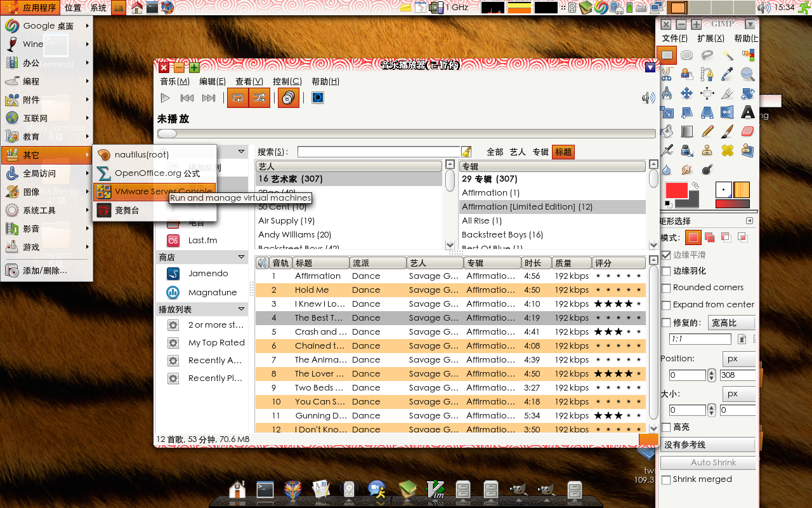Open the 控制(C) menu
The height and width of the screenshot is (508, 812).
click(287, 81)
